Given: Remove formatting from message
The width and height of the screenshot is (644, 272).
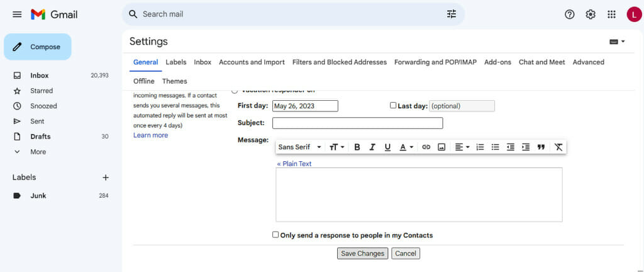Looking at the screenshot, I should [558, 147].
